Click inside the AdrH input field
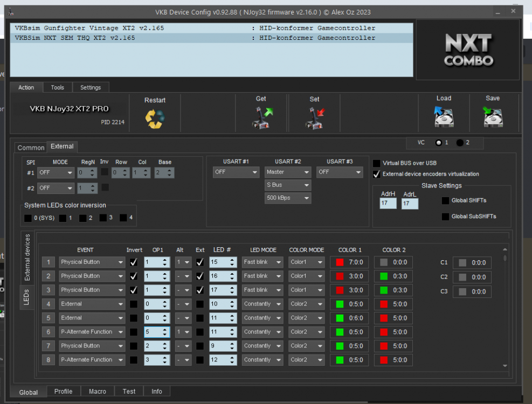Viewport: 532px width, 404px height. pyautogui.click(x=387, y=203)
